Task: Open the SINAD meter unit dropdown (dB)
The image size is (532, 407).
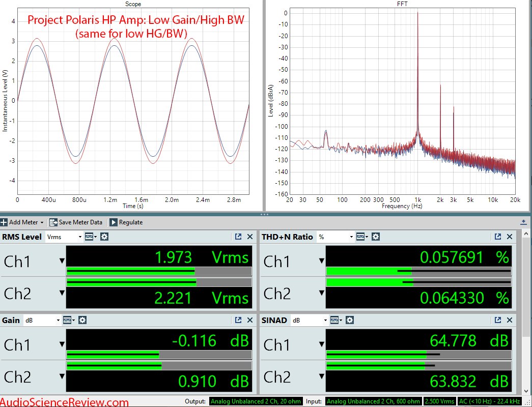Action: pyautogui.click(x=310, y=320)
